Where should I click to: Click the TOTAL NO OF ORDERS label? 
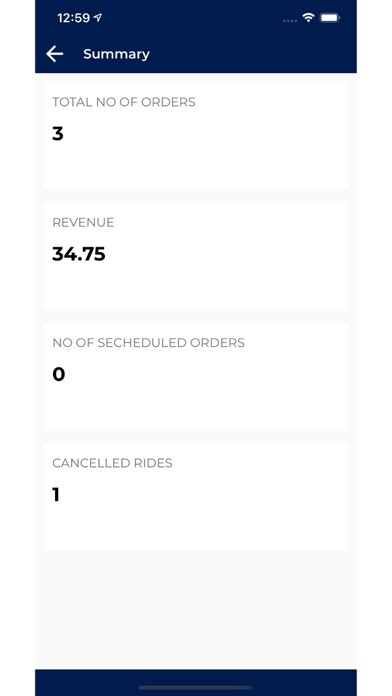[x=124, y=102]
